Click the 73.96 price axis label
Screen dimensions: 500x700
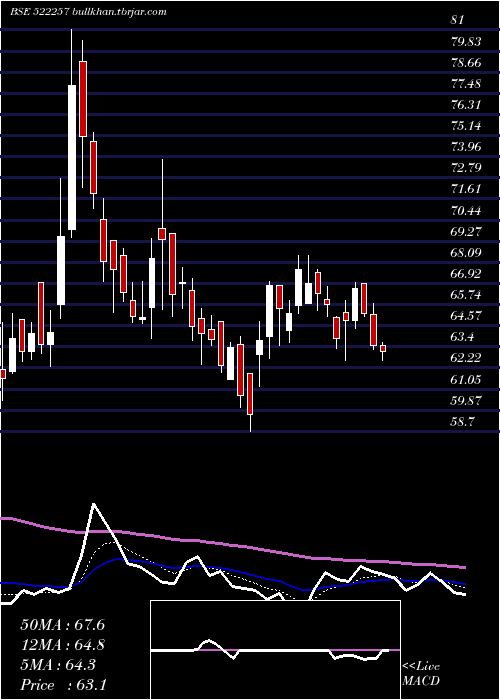coord(466,146)
